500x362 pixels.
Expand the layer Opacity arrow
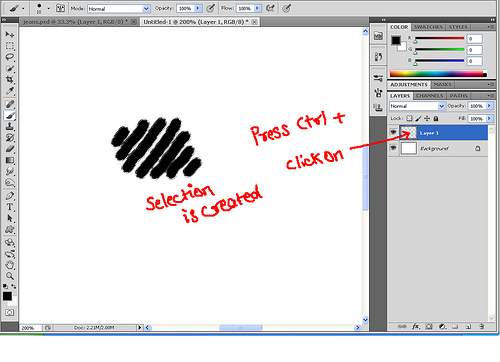coord(489,106)
